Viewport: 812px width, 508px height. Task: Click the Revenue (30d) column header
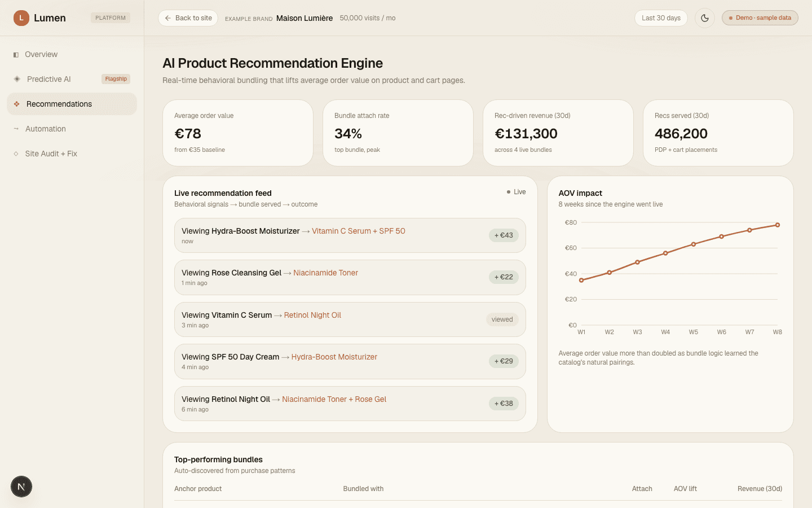tap(760, 489)
